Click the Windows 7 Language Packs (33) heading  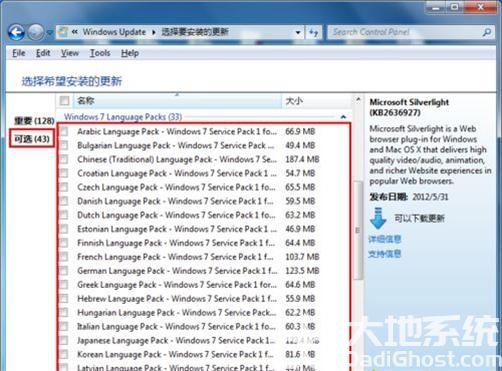tap(123, 117)
